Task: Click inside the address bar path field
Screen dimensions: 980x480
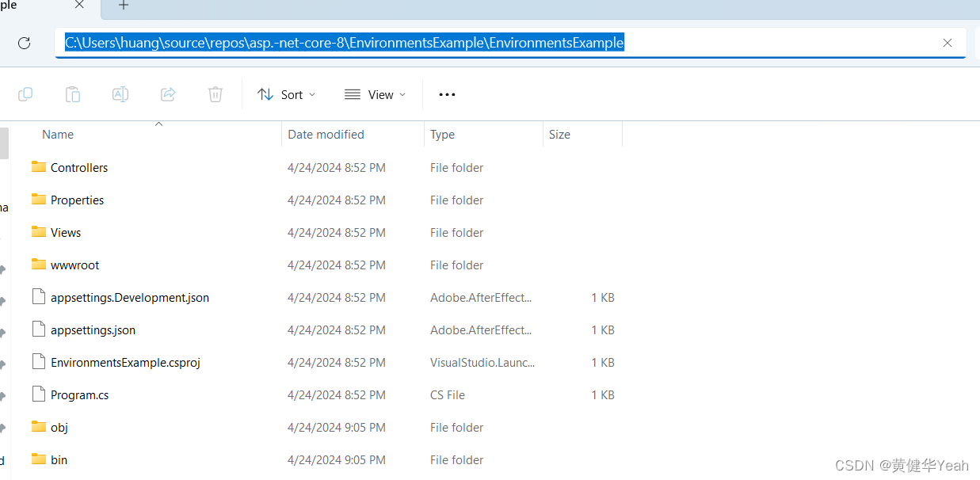Action: pyautogui.click(x=475, y=43)
